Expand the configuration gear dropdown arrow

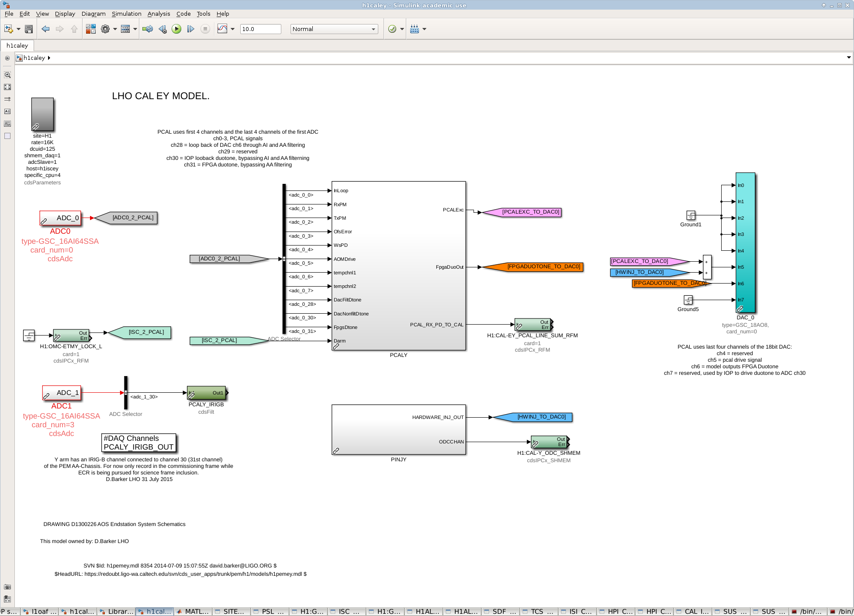pos(115,29)
